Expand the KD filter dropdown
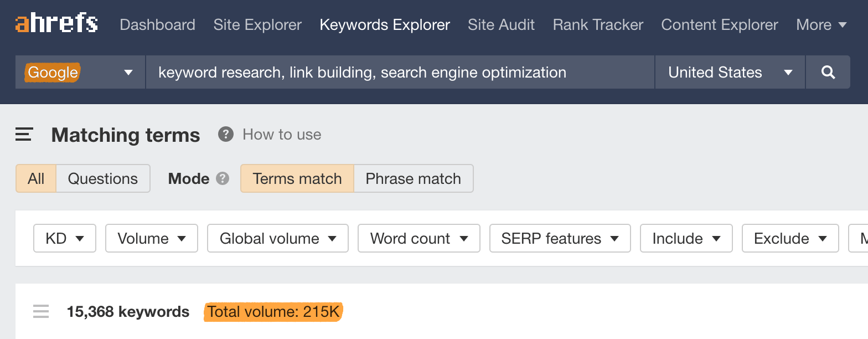This screenshot has height=339, width=868. click(x=65, y=238)
